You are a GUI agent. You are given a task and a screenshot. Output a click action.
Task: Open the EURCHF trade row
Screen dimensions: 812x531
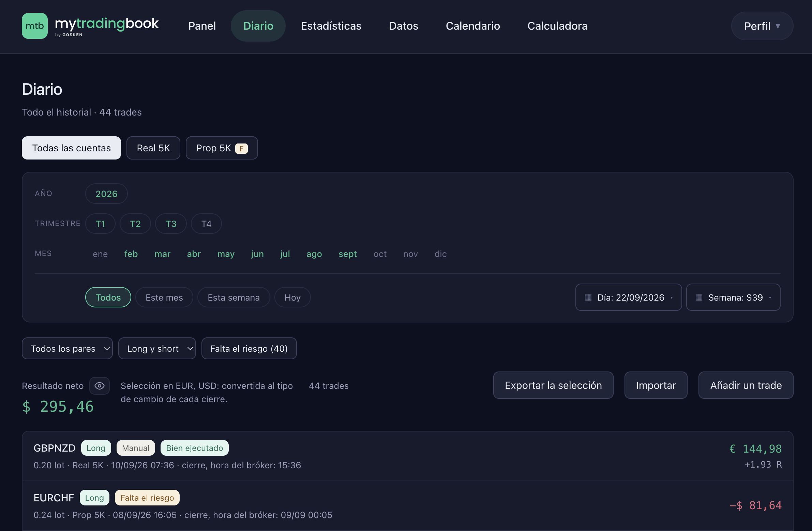pos(407,506)
